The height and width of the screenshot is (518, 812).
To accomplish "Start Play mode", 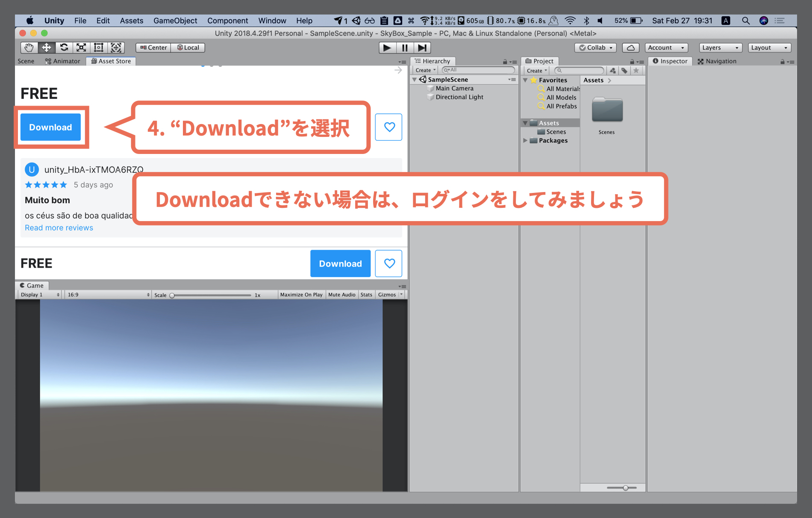I will coord(387,47).
